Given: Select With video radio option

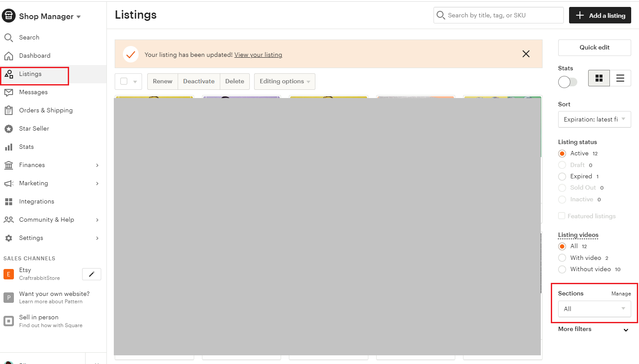Looking at the screenshot, I should coord(562,258).
